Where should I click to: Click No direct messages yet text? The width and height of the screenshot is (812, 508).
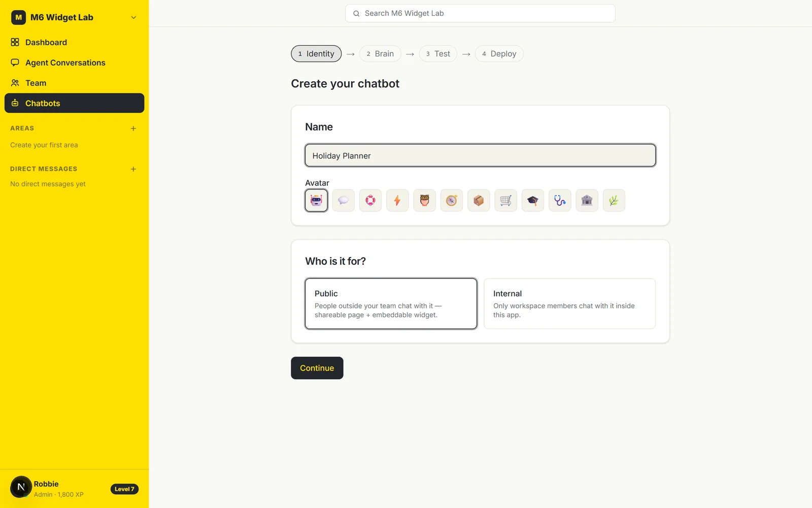click(48, 184)
